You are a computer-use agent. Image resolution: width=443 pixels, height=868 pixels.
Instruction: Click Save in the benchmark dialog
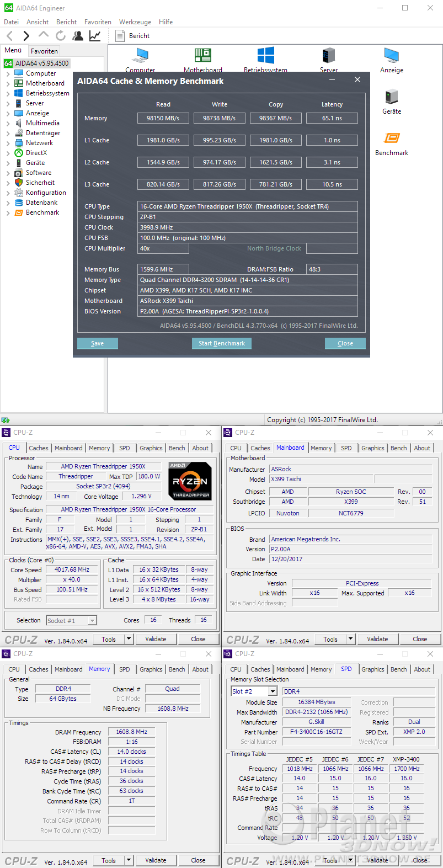[98, 343]
